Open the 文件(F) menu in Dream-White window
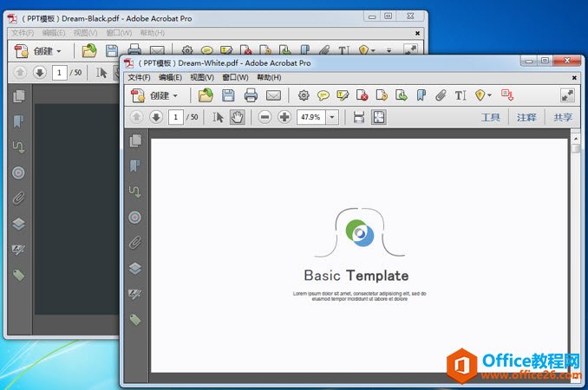588x390 pixels. [140, 77]
